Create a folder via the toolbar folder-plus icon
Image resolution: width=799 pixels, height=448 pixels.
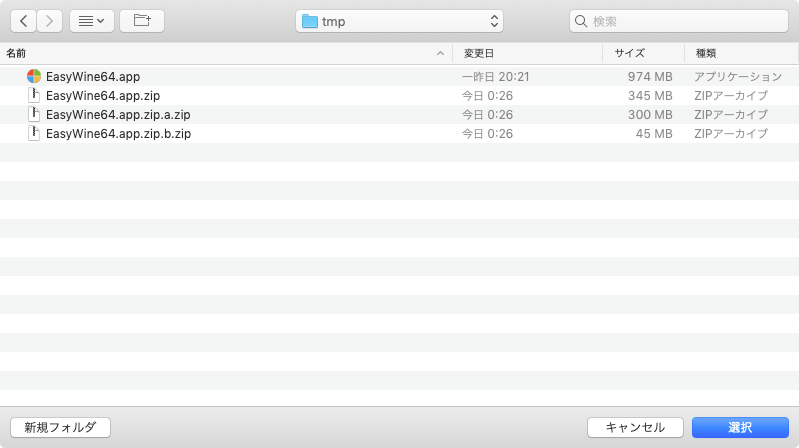[x=142, y=21]
